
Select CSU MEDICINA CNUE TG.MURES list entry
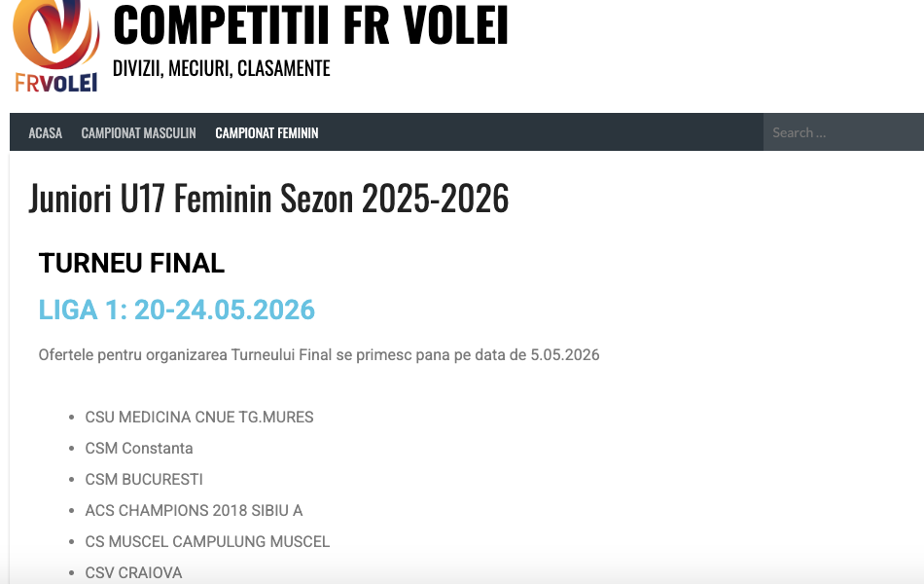[x=199, y=417]
